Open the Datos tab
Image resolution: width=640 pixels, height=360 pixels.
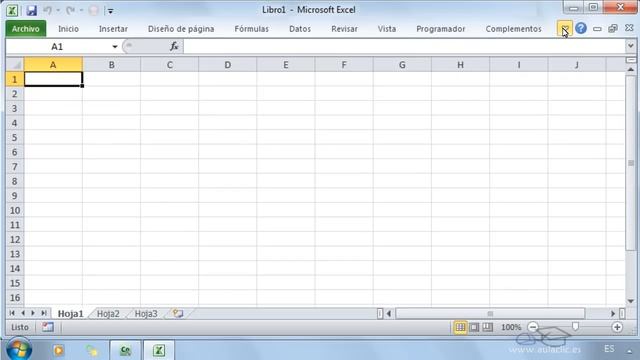300,29
